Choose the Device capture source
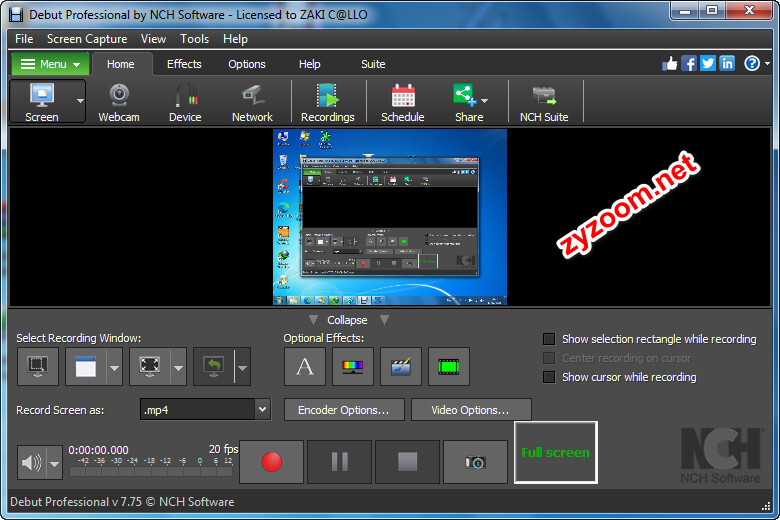The height and width of the screenshot is (520, 780). (185, 103)
